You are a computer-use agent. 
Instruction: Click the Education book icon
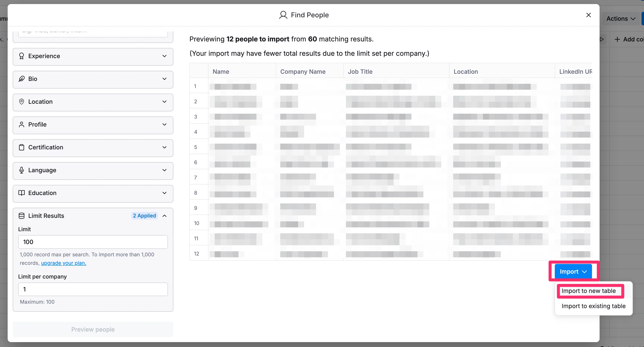(22, 193)
